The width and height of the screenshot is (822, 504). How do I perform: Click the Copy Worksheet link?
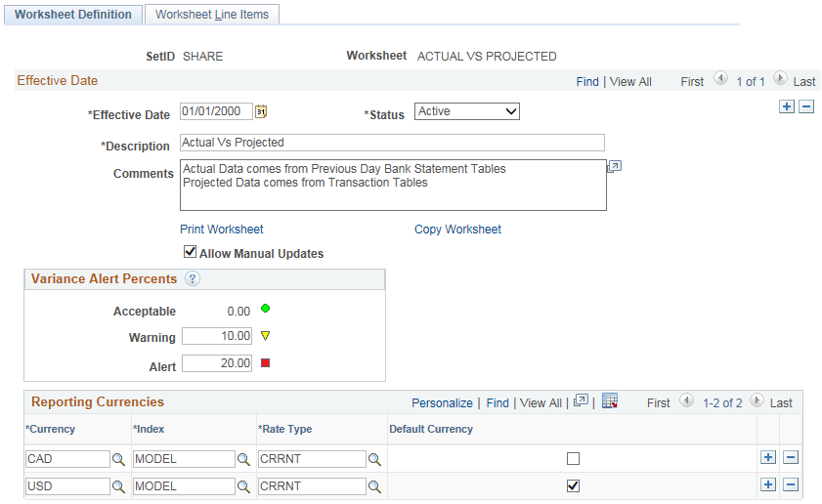click(x=457, y=230)
